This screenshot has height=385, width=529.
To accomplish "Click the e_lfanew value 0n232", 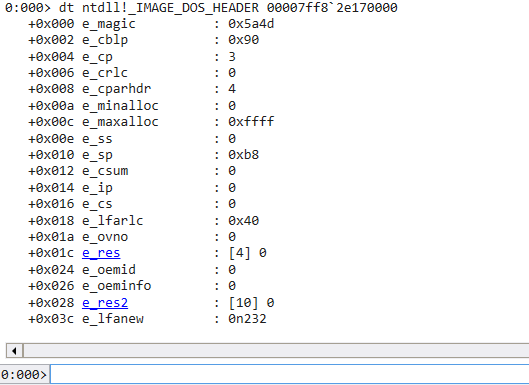I will pyautogui.click(x=247, y=319).
